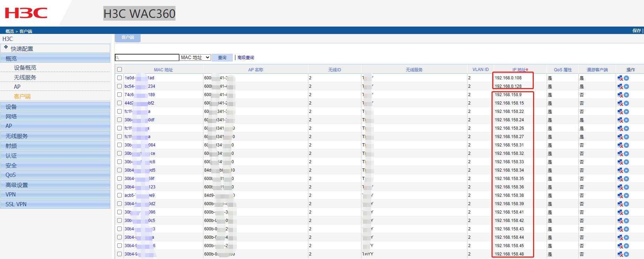Select the checkbox for 192.168.158.15 client row
The width and height of the screenshot is (644, 259).
point(119,103)
